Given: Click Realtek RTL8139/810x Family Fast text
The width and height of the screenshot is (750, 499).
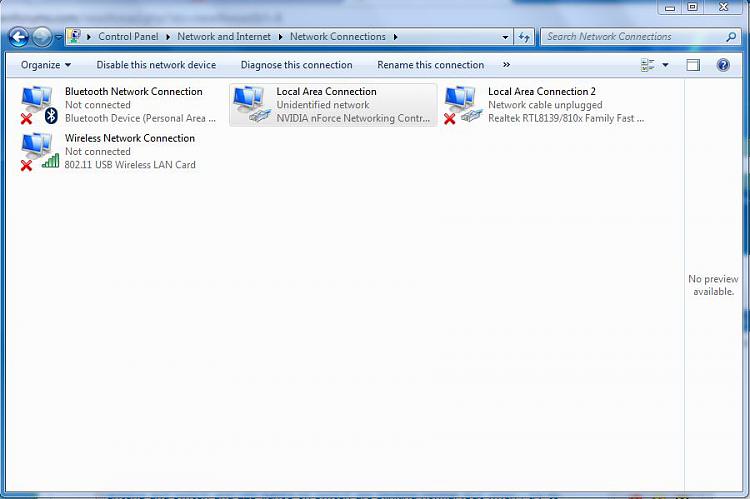Looking at the screenshot, I should 566,118.
